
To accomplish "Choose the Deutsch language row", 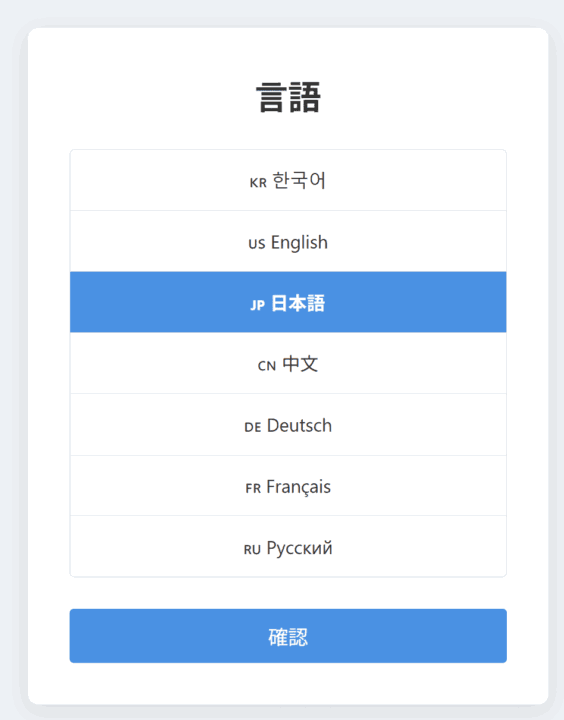I will tap(288, 425).
